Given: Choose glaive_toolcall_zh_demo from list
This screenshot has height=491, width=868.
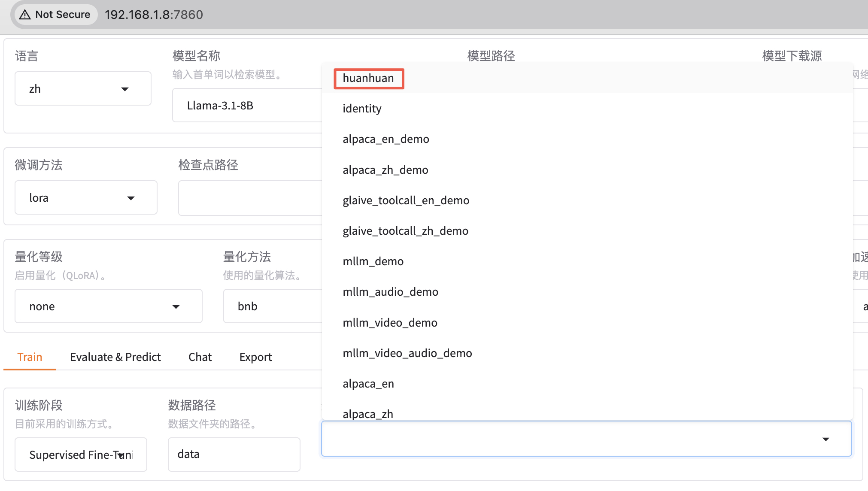Looking at the screenshot, I should 405,231.
